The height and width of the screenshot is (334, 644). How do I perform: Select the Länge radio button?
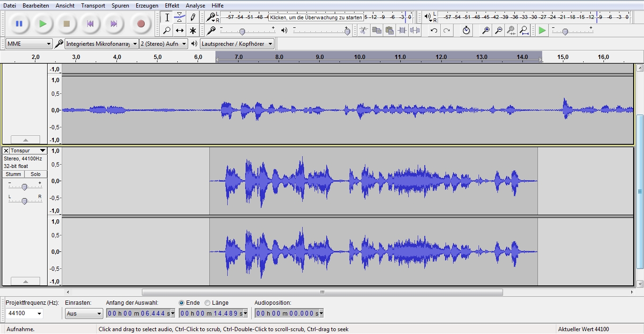207,303
